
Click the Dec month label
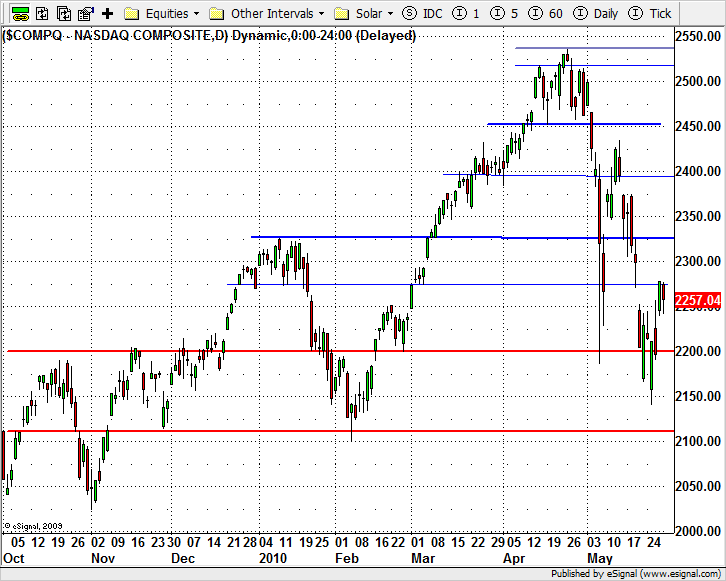(183, 558)
